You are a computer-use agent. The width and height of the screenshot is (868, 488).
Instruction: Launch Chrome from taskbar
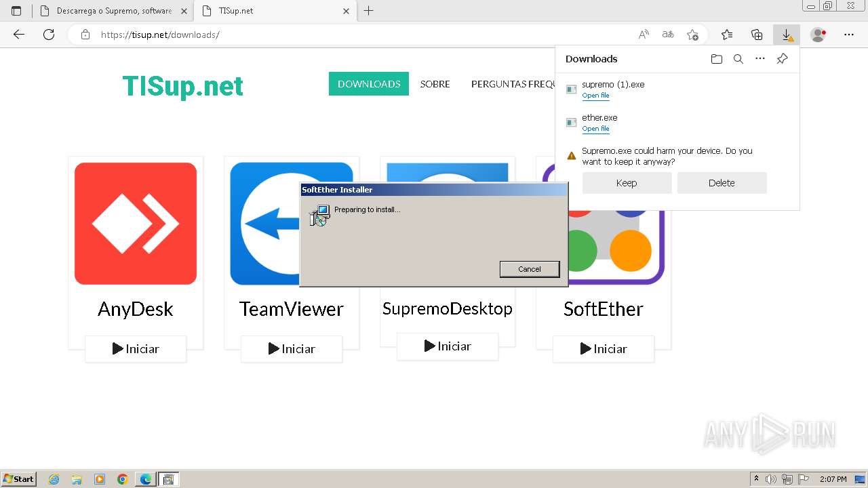(x=123, y=479)
